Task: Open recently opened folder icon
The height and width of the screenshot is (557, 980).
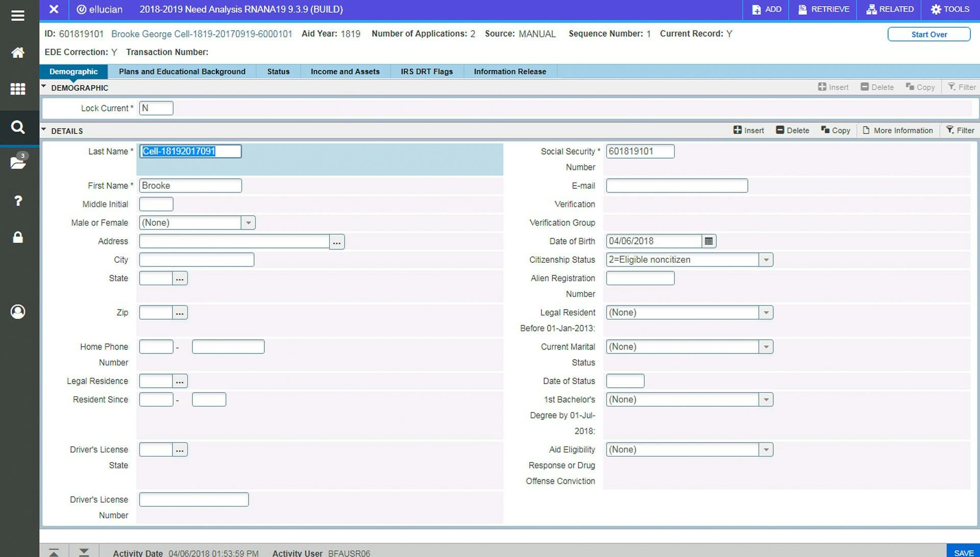Action: (18, 163)
